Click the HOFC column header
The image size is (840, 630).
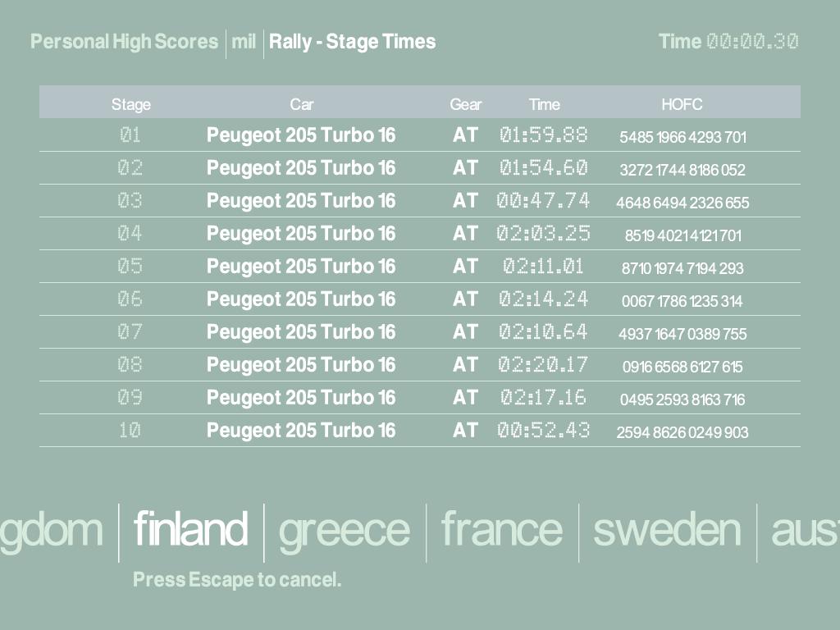coord(682,104)
